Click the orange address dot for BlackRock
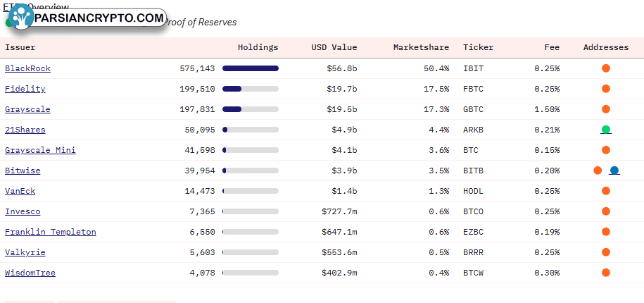The image size is (644, 303). [606, 68]
